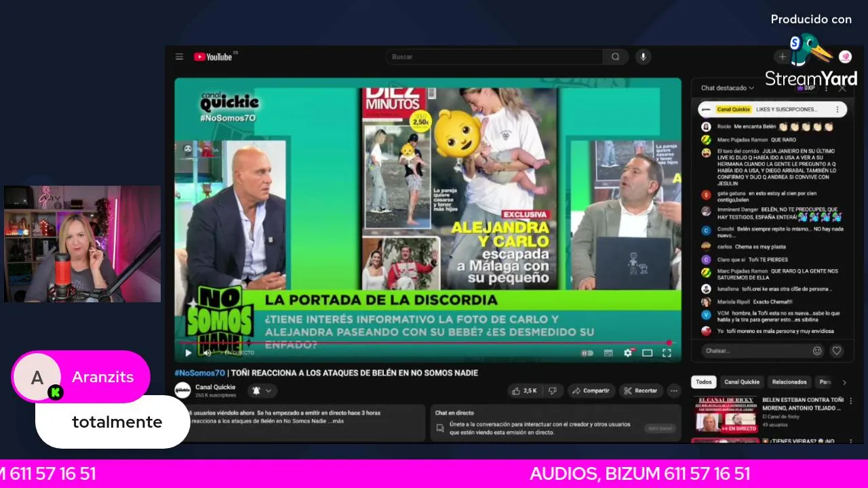Open the account avatar menu
Screen dimensions: 868x488
(x=845, y=57)
